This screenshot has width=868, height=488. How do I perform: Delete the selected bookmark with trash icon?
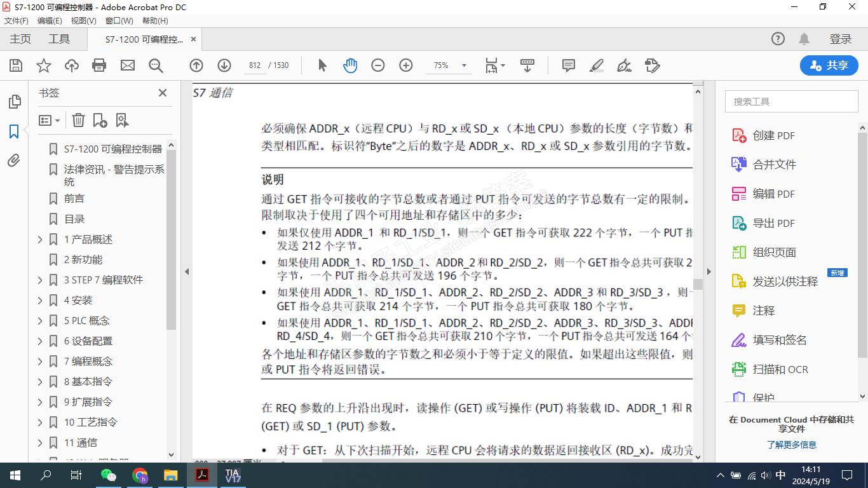[78, 120]
